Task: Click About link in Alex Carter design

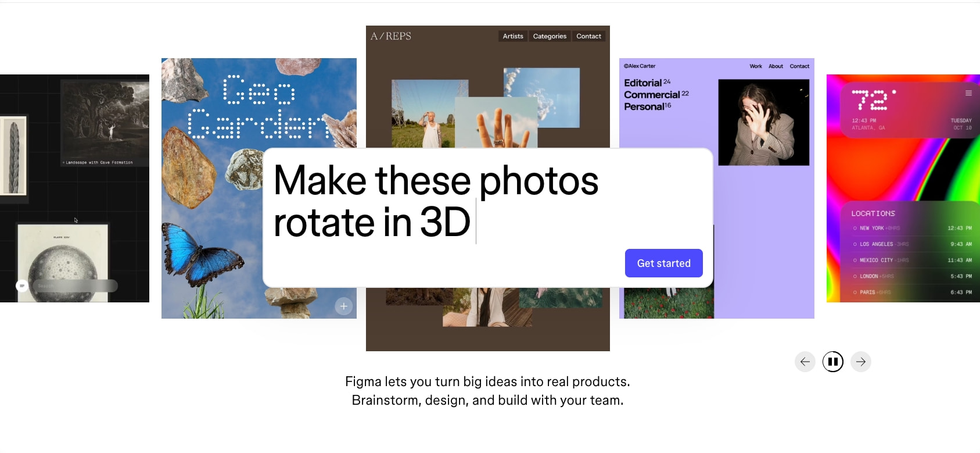Action: (776, 66)
